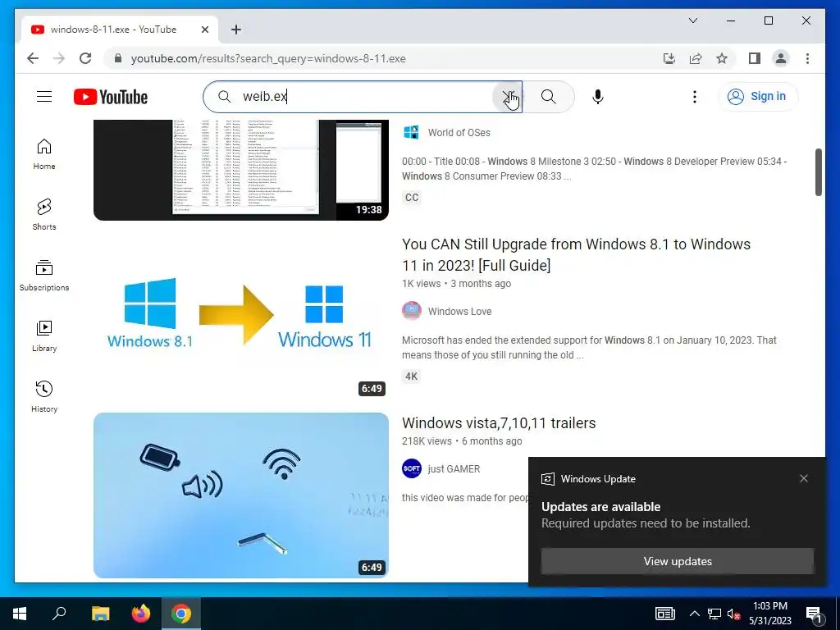Go back with browser back arrow

point(33,58)
